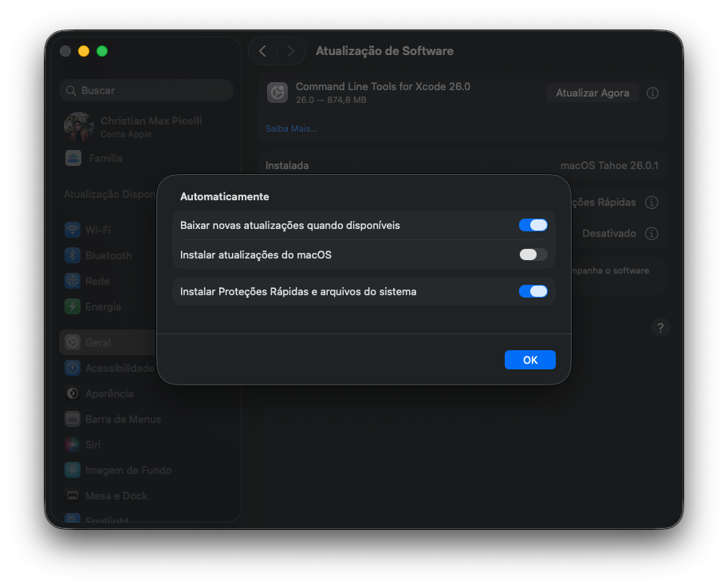Go forward with the right chevron
Viewport: 728px width, 588px height.
(291, 51)
